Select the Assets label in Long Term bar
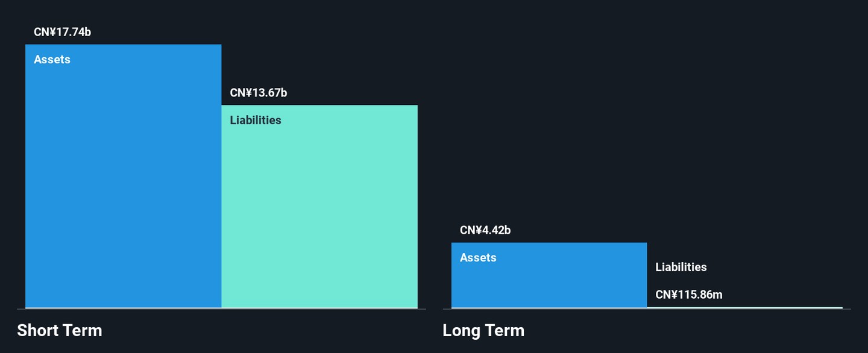The height and width of the screenshot is (353, 868). pos(478,258)
